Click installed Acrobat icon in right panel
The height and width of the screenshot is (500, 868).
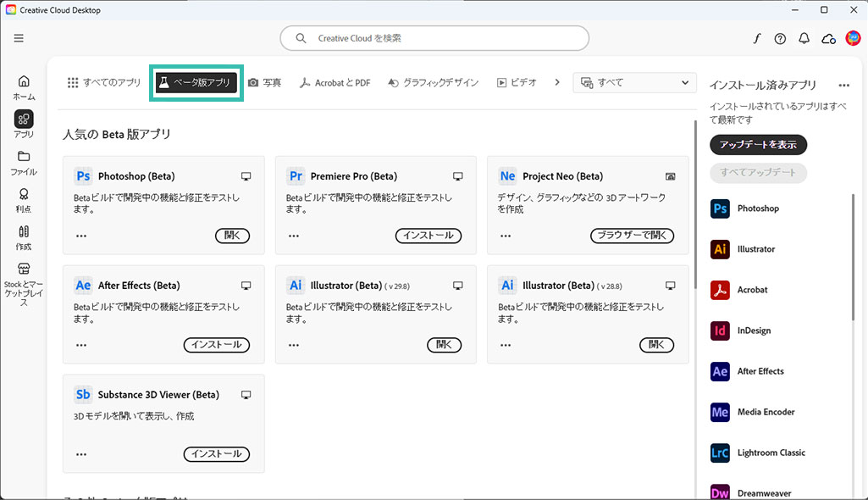[x=720, y=290]
